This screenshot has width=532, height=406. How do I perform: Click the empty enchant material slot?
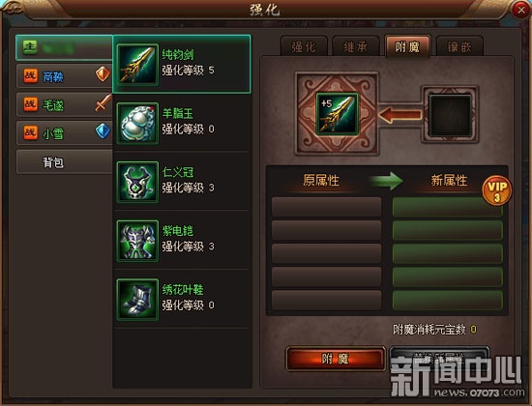coord(450,115)
